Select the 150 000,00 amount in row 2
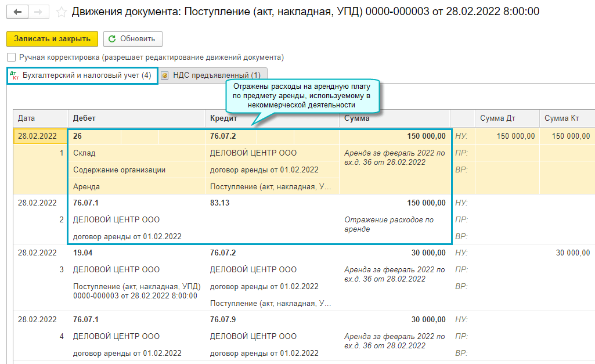 pos(426,203)
